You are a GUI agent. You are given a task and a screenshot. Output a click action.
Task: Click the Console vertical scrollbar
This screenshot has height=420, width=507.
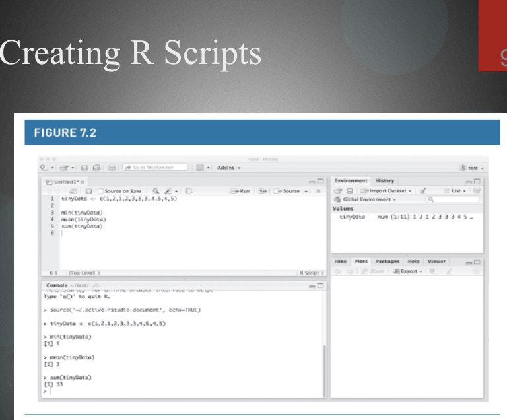[324, 371]
